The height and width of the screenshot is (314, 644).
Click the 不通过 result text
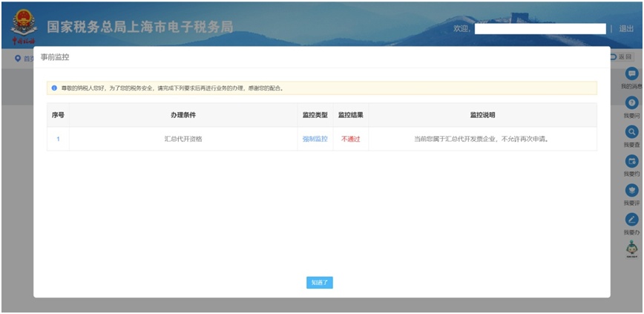pyautogui.click(x=350, y=139)
